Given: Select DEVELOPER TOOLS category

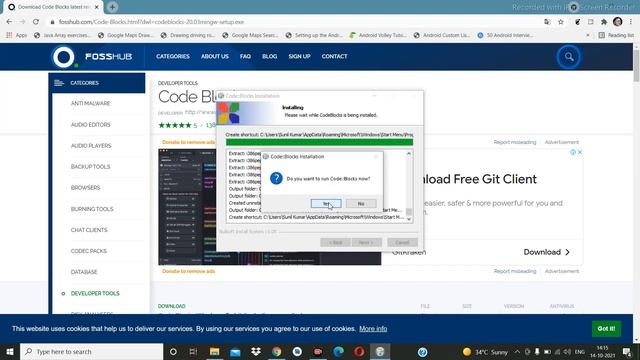Looking at the screenshot, I should coord(95,293).
